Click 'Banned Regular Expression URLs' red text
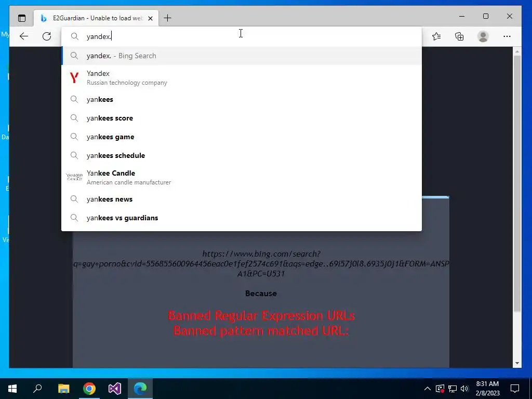The height and width of the screenshot is (399, 532). (261, 315)
